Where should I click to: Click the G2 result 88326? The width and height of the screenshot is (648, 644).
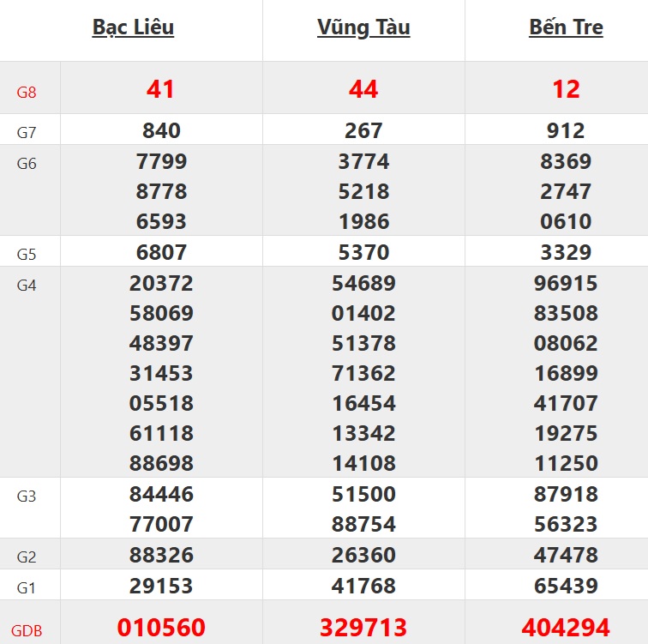click(161, 555)
